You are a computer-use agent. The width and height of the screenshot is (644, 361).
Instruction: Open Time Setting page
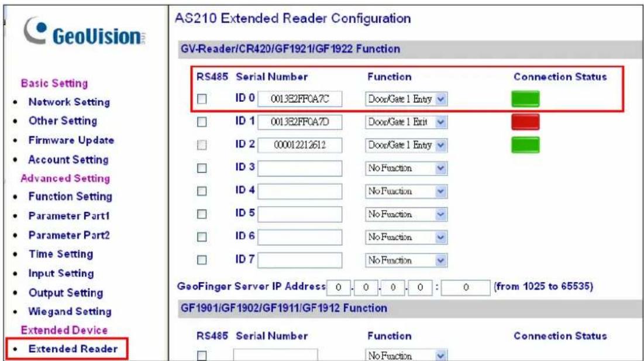click(x=61, y=254)
